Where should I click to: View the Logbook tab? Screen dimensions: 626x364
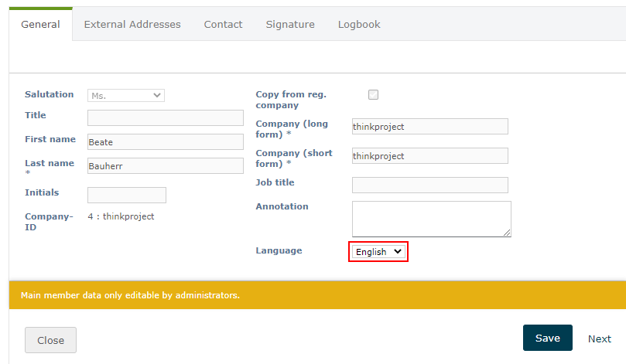coord(359,25)
